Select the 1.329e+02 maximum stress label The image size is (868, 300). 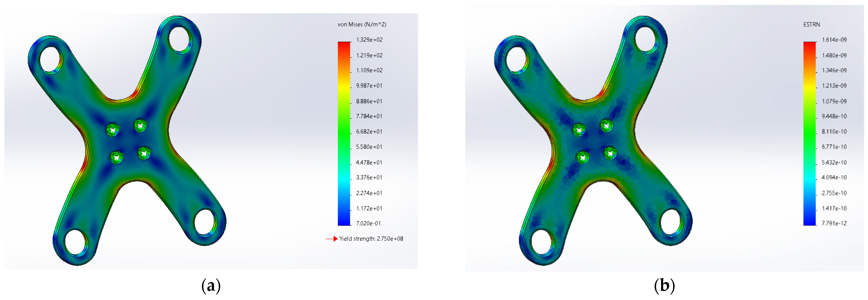(x=369, y=40)
